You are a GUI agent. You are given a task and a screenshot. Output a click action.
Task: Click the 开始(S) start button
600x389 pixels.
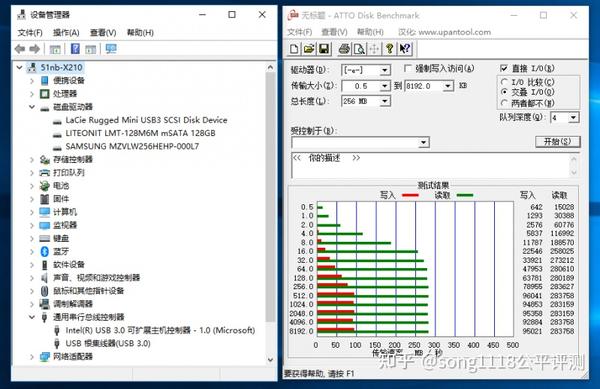click(x=558, y=142)
